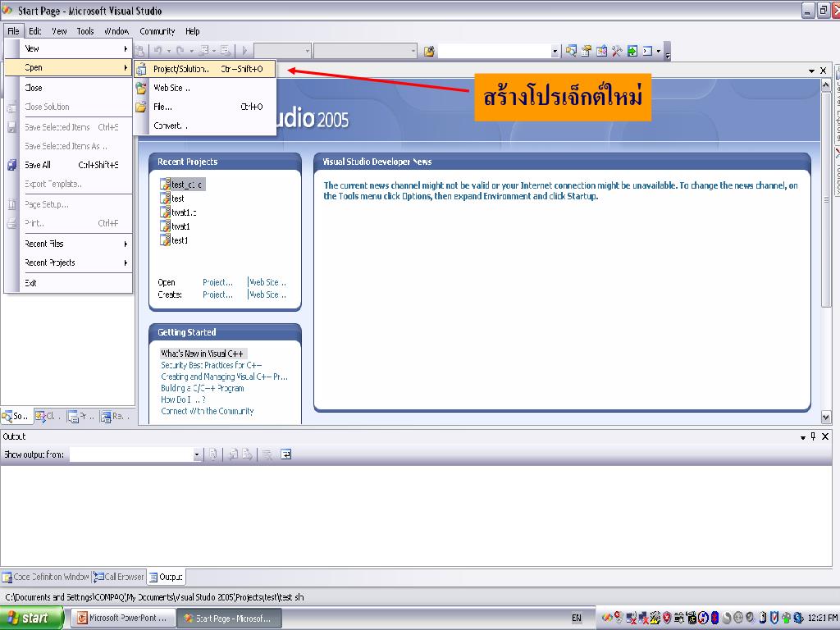Image resolution: width=840 pixels, height=630 pixels.
Task: Click Exit in the File menu
Action: tap(69, 283)
